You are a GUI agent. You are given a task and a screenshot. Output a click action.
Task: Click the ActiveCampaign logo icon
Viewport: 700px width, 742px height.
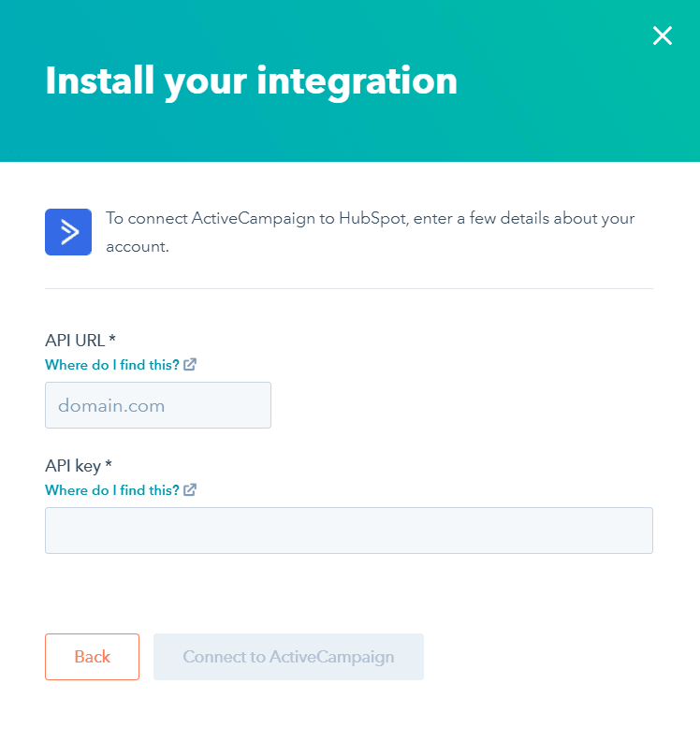pos(68,232)
